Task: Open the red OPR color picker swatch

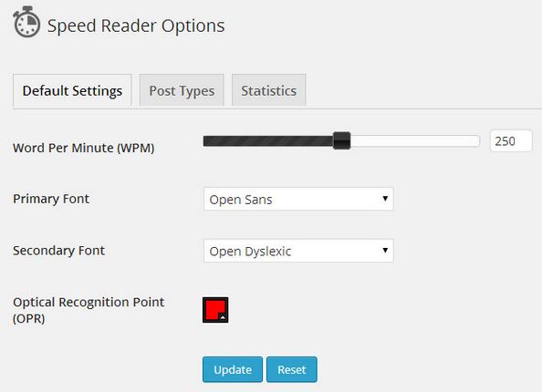Action: pos(215,310)
